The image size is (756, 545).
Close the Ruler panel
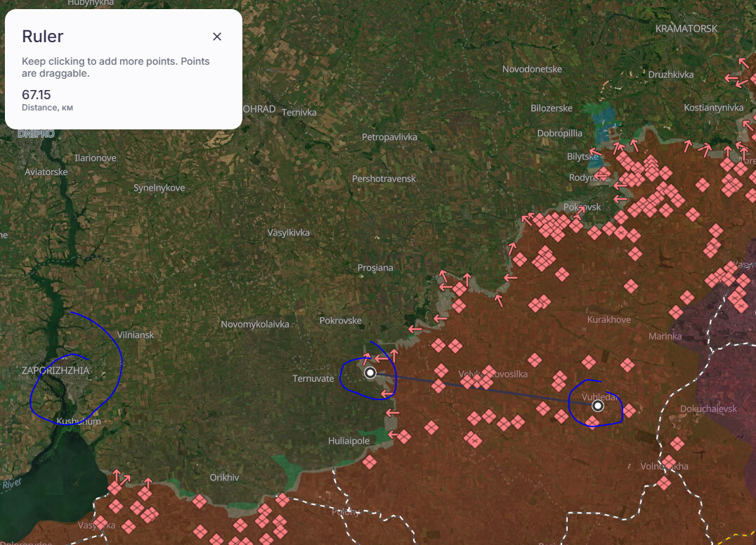click(217, 37)
